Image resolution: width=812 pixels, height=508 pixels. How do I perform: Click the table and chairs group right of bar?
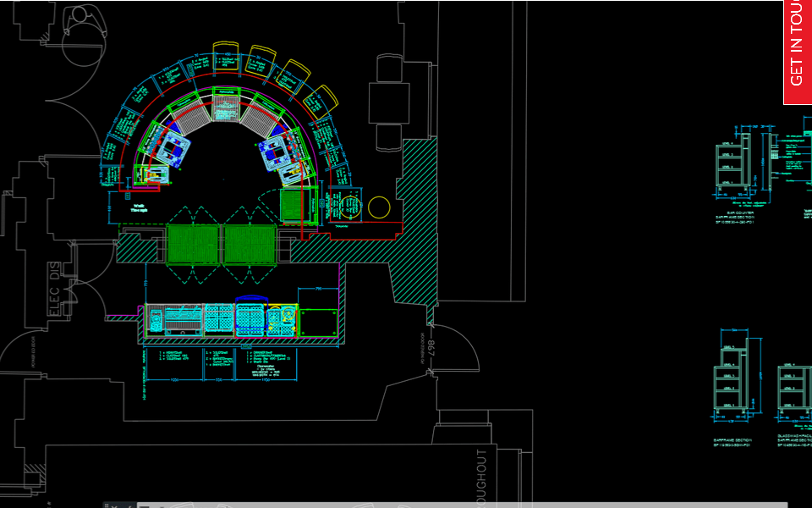click(389, 101)
